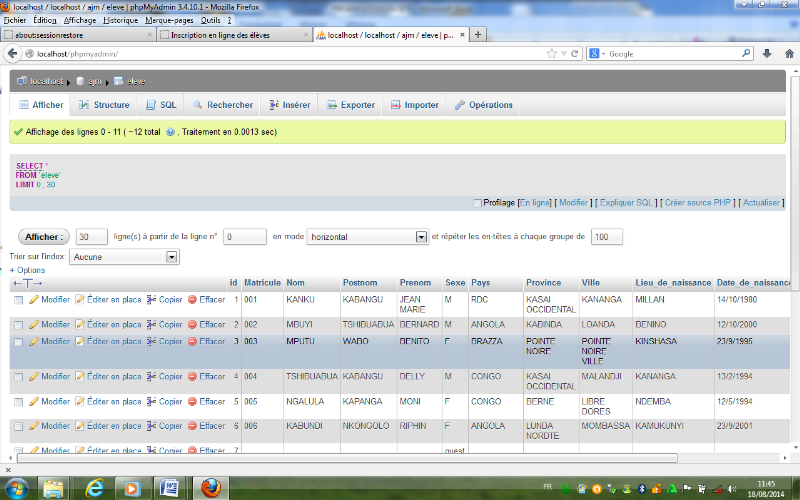
Task: Click red Effacer icon for row 004
Action: [192, 377]
